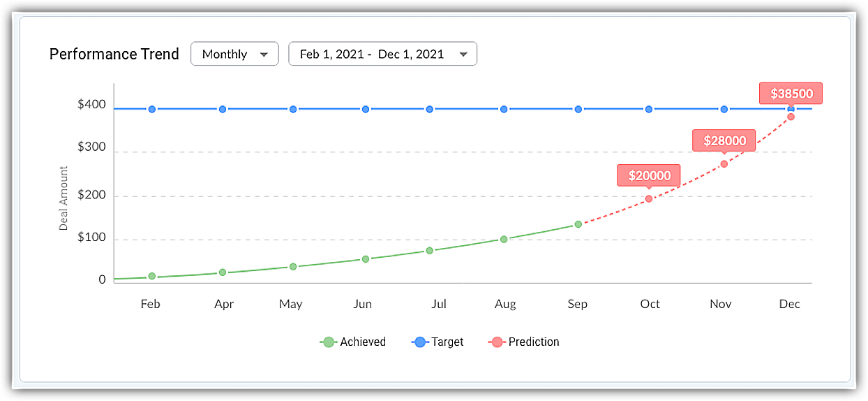Click the Performance Trend title
Image resolution: width=868 pixels, height=401 pixels.
coord(114,54)
